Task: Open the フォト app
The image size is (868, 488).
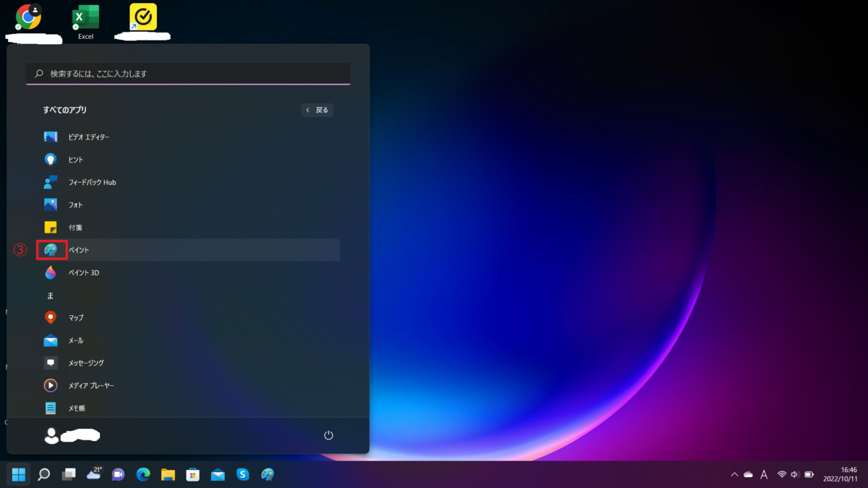Action: (x=188, y=205)
